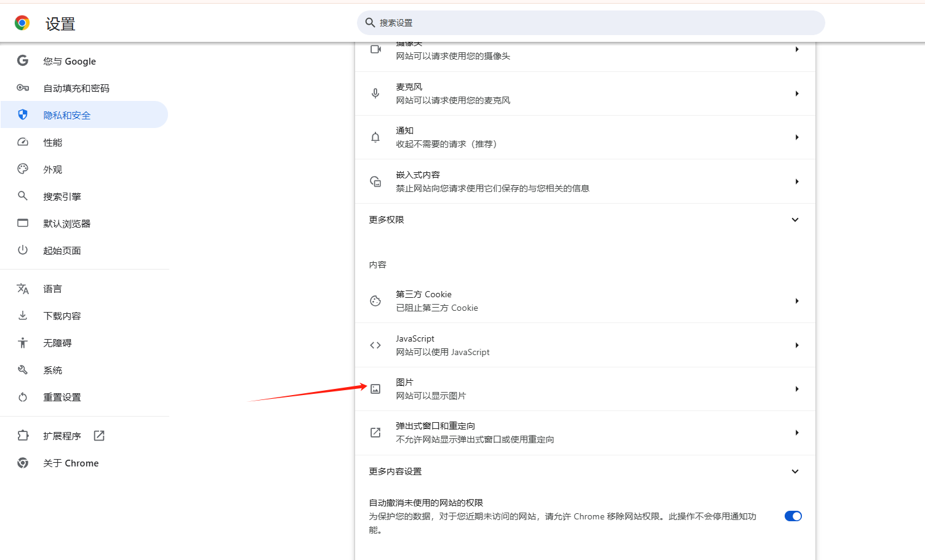Open 通知 via its right arrow

coord(797,137)
